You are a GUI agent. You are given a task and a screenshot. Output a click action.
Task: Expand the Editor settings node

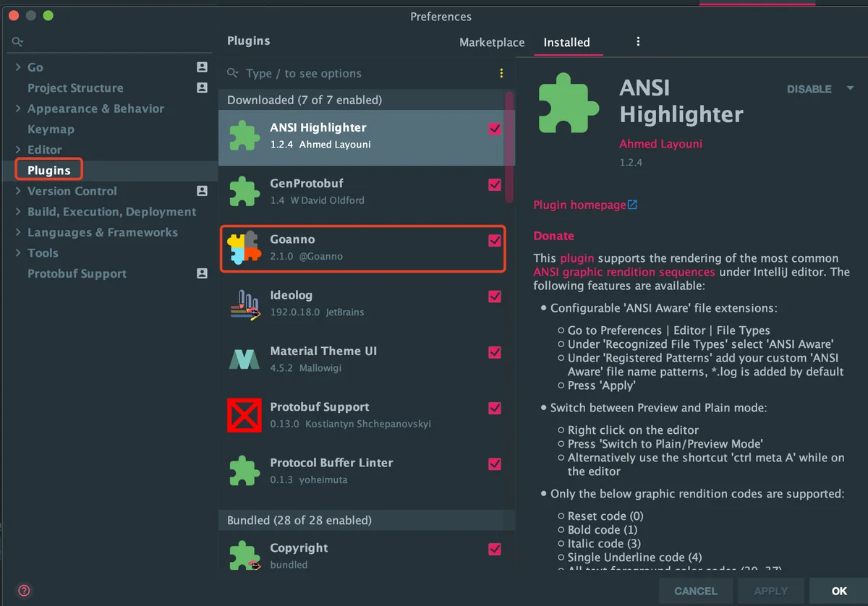(x=18, y=150)
